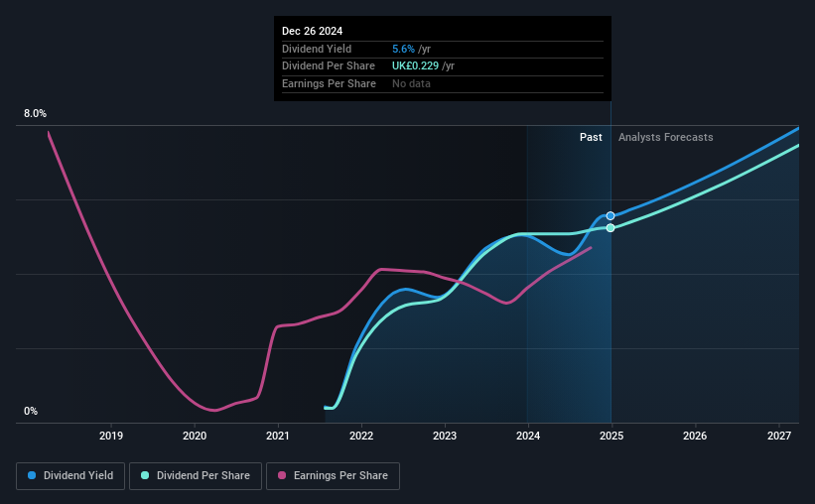Click the 8.0% y-axis label

[35, 113]
